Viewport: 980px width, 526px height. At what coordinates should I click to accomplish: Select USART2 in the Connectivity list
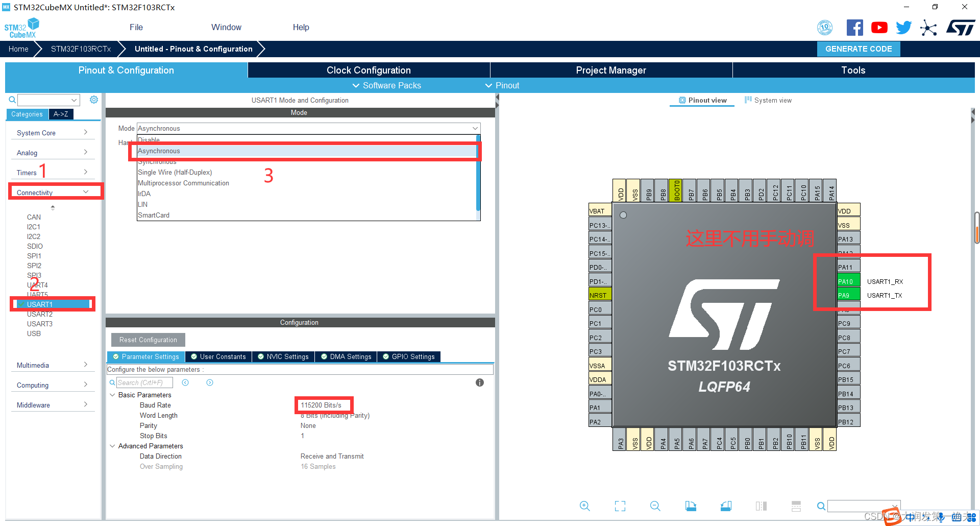pos(40,314)
